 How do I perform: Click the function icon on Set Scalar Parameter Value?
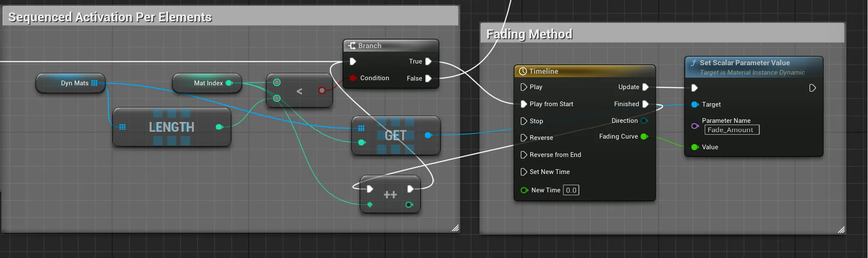[694, 63]
